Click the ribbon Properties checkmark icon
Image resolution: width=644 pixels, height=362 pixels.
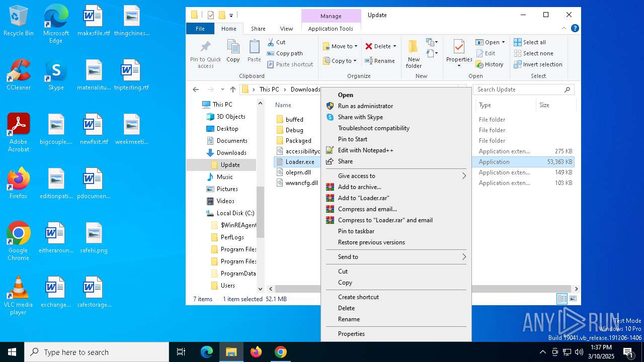point(459,47)
